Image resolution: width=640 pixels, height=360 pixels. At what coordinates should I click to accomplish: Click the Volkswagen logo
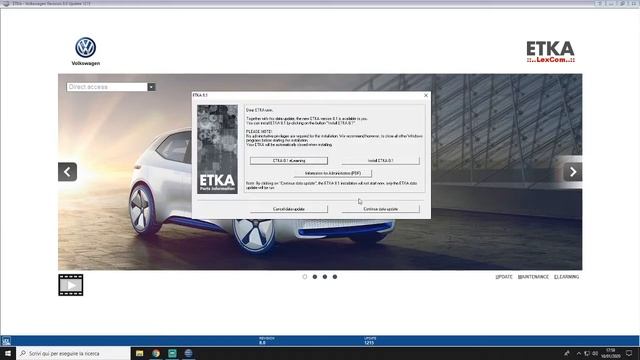coord(86,51)
